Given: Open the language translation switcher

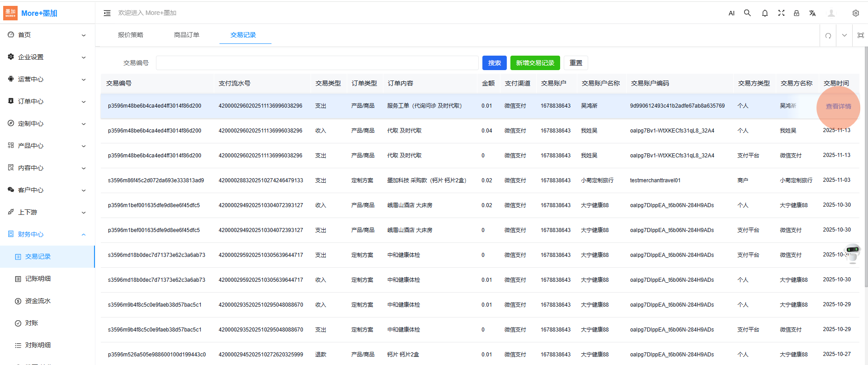Looking at the screenshot, I should point(812,13).
